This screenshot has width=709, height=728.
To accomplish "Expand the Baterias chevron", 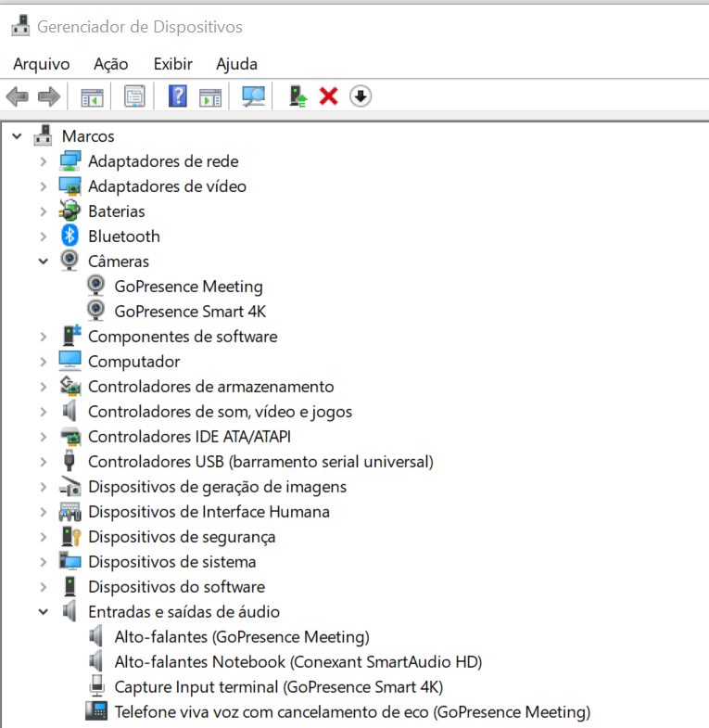I will click(x=44, y=211).
